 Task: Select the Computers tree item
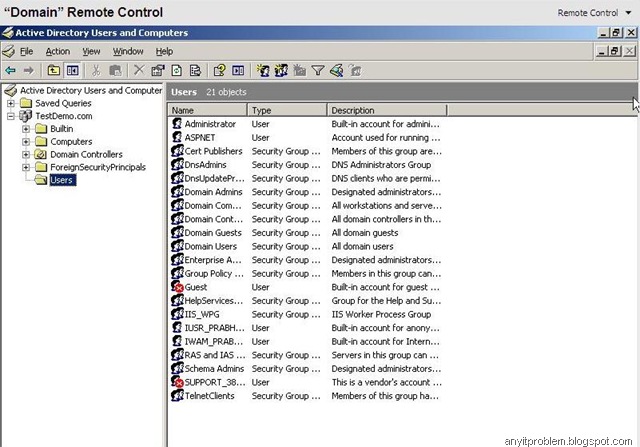coord(71,142)
